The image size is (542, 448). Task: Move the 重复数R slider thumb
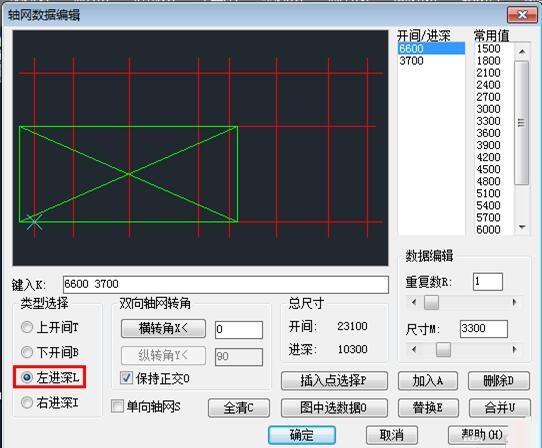(x=431, y=302)
